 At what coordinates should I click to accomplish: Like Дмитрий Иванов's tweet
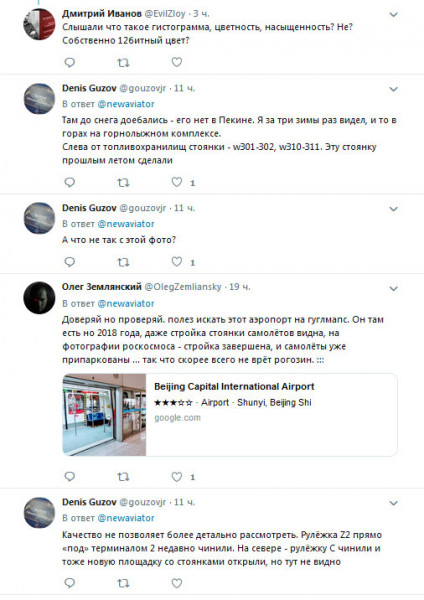176,62
